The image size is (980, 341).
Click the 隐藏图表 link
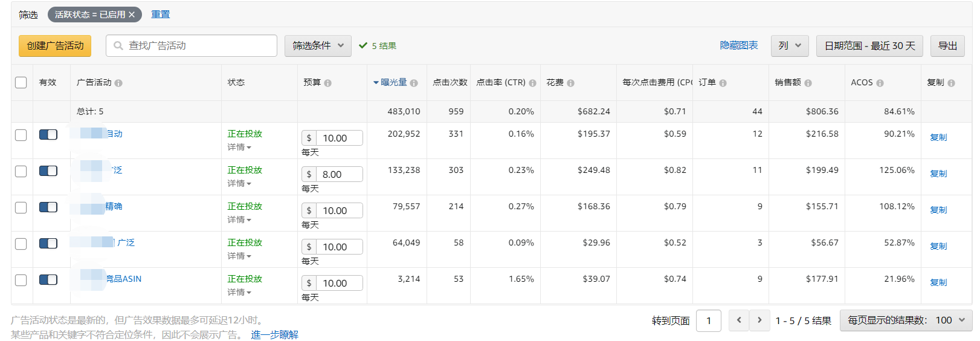tap(738, 45)
